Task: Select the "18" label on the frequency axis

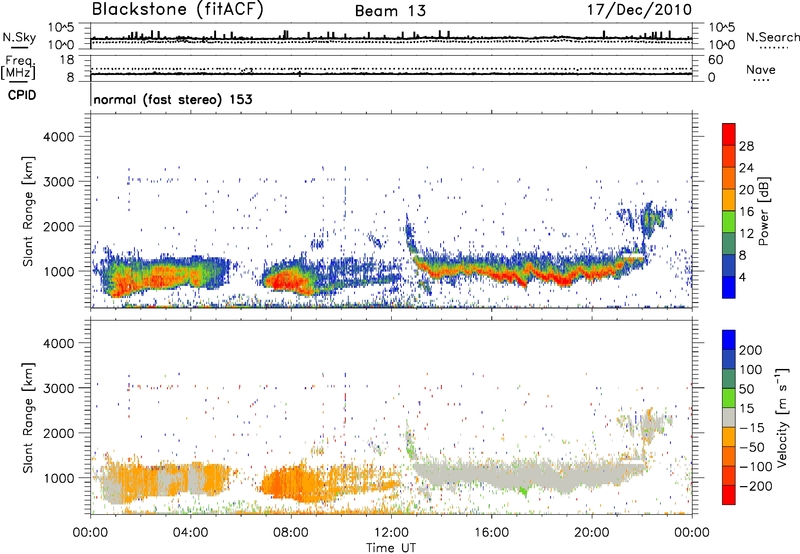Action: pos(67,60)
